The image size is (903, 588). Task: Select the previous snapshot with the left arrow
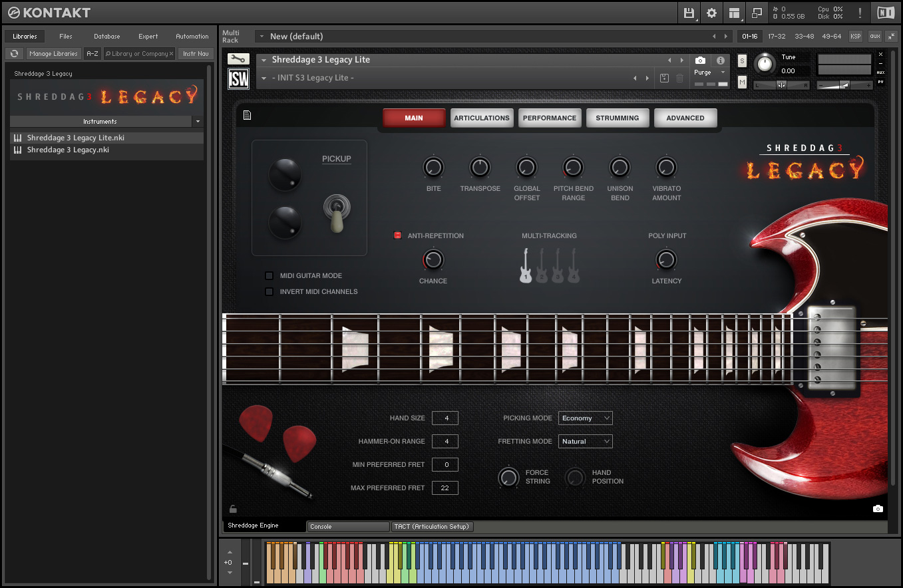pos(635,78)
